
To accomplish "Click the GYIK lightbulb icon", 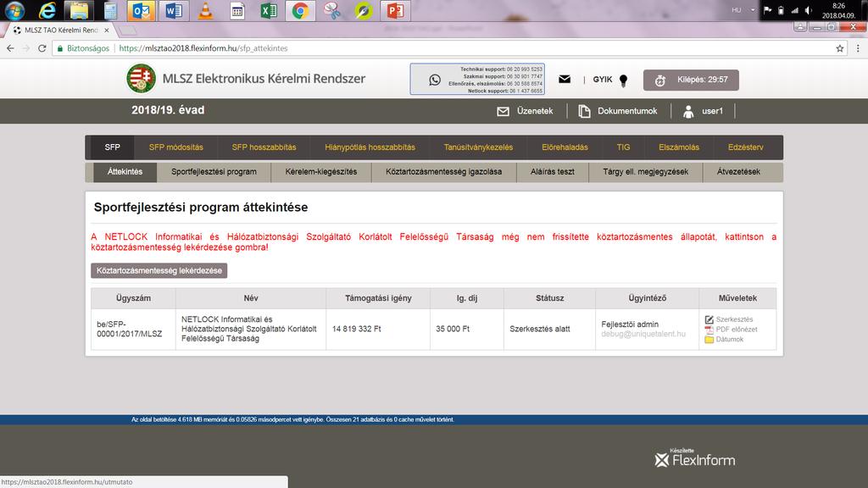I will (x=623, y=80).
